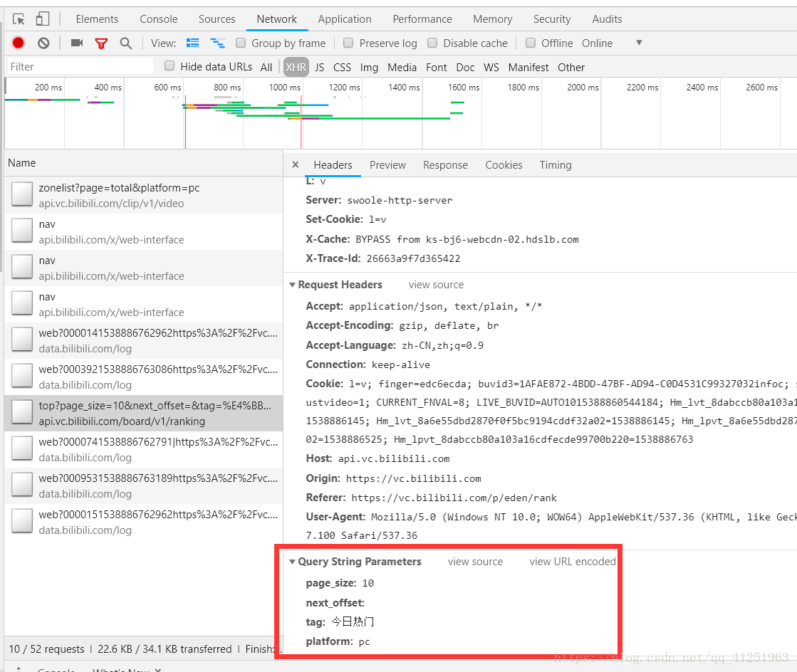Open the Timing tab
The height and width of the screenshot is (672, 797).
[x=556, y=165]
